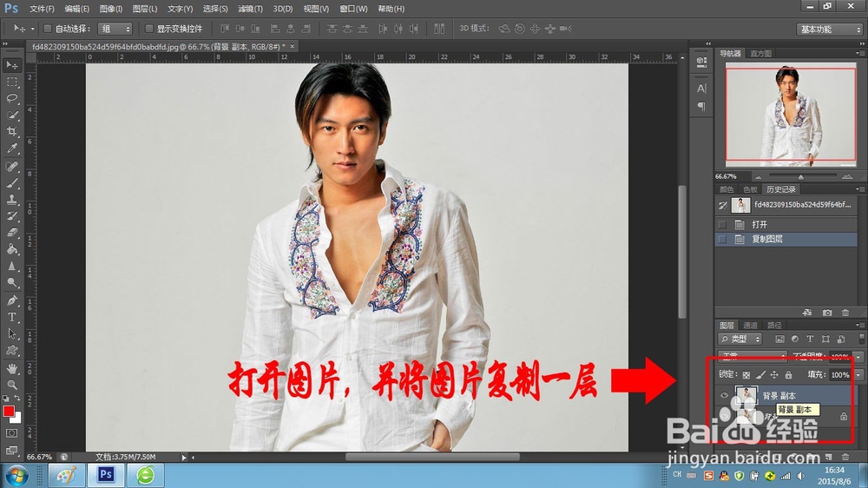Click the align top edges icon
Screen dimensions: 868x488
pyautogui.click(x=224, y=29)
